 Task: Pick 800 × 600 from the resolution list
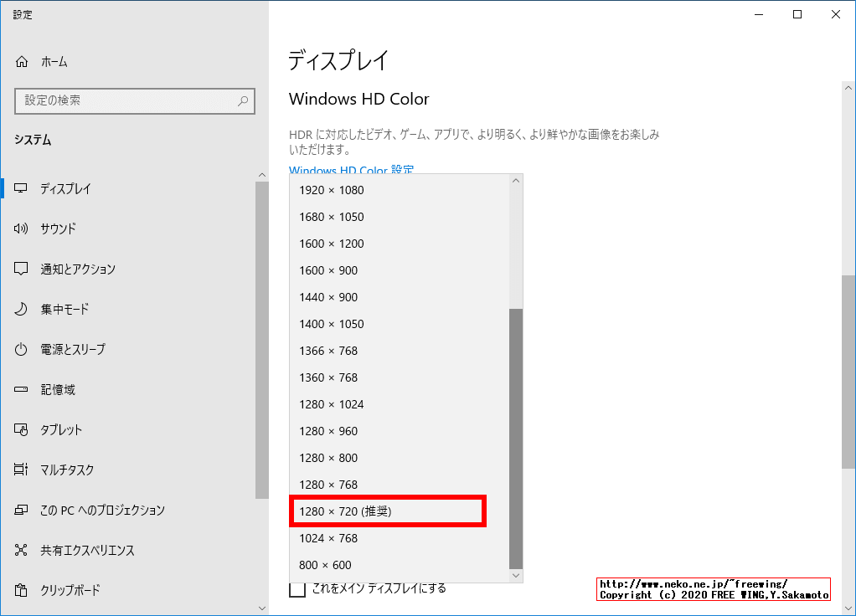pyautogui.click(x=322, y=564)
